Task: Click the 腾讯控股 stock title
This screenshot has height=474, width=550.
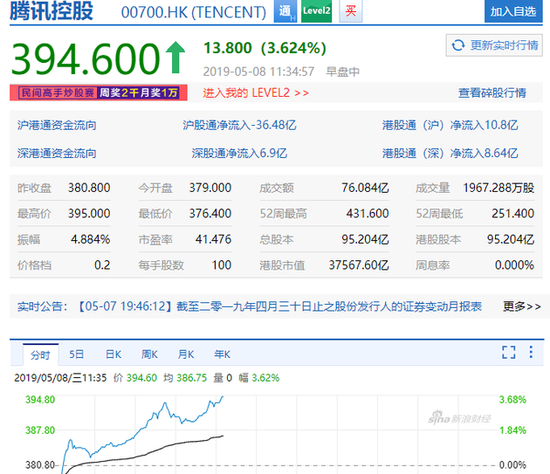Action: 52,11
